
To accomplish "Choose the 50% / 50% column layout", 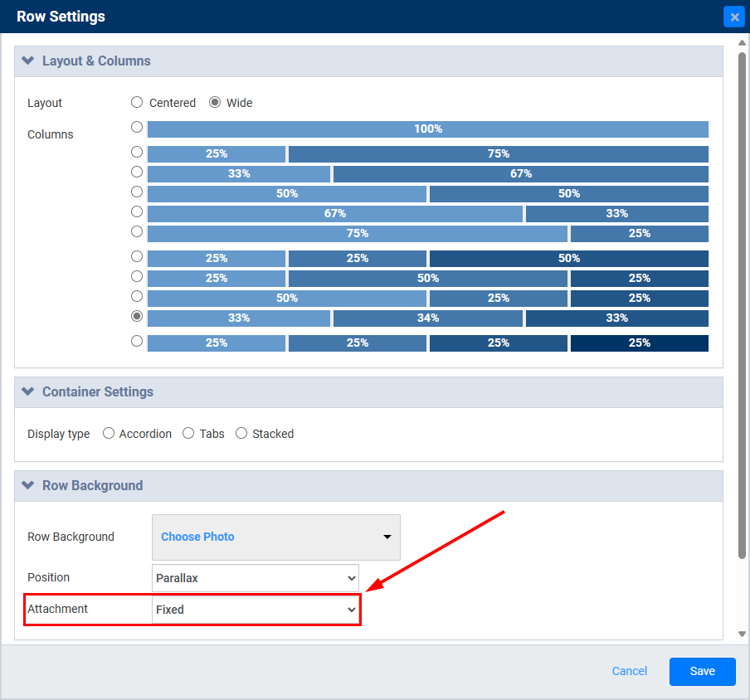I will click(137, 192).
